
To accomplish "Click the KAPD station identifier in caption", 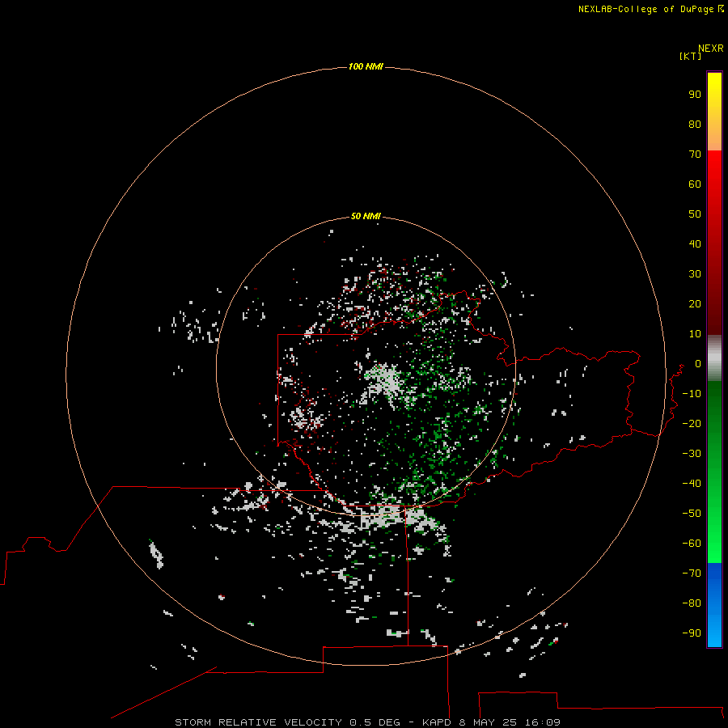I will pyautogui.click(x=437, y=722).
